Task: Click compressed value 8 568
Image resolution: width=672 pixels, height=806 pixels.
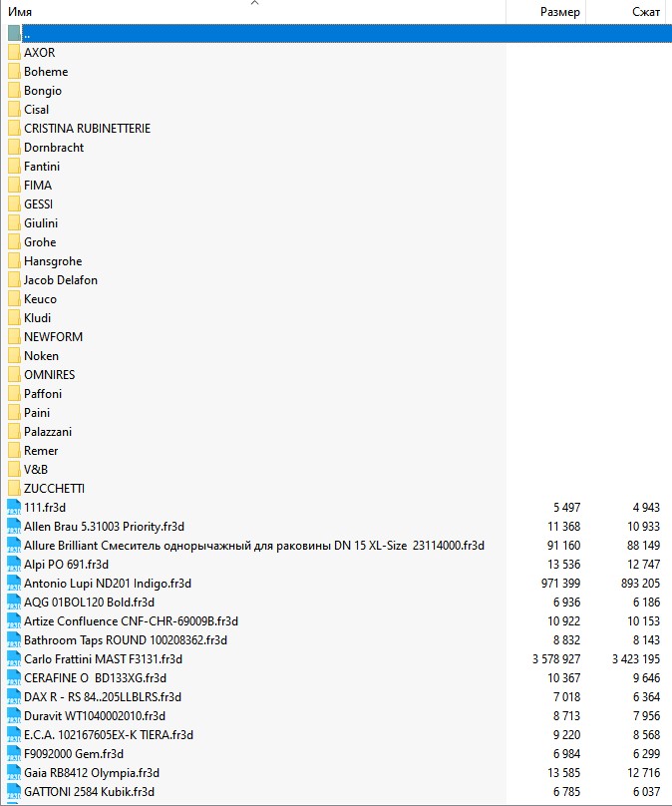Action: click(646, 735)
